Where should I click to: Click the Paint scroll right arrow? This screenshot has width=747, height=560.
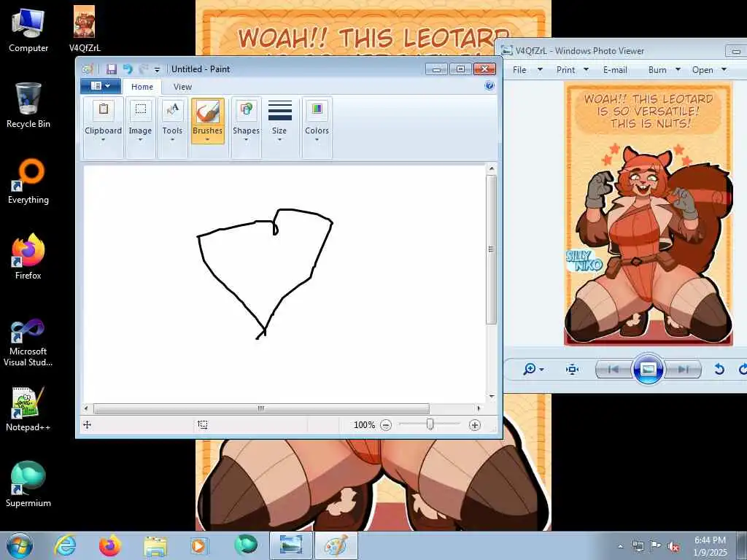click(479, 408)
